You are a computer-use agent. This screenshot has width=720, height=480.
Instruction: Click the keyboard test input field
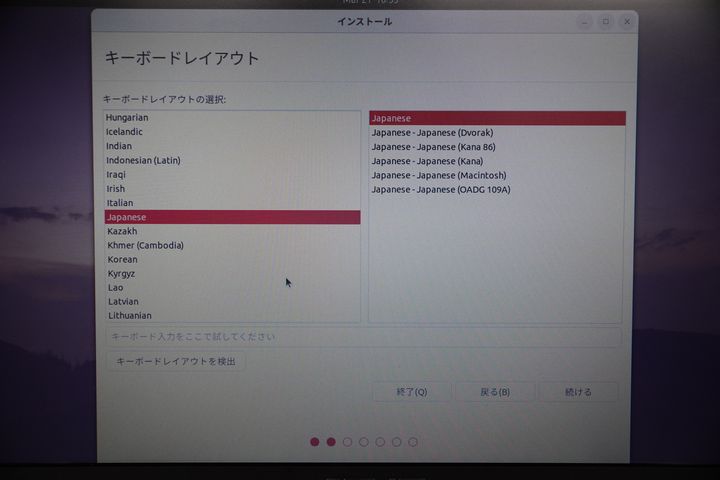[x=364, y=337]
